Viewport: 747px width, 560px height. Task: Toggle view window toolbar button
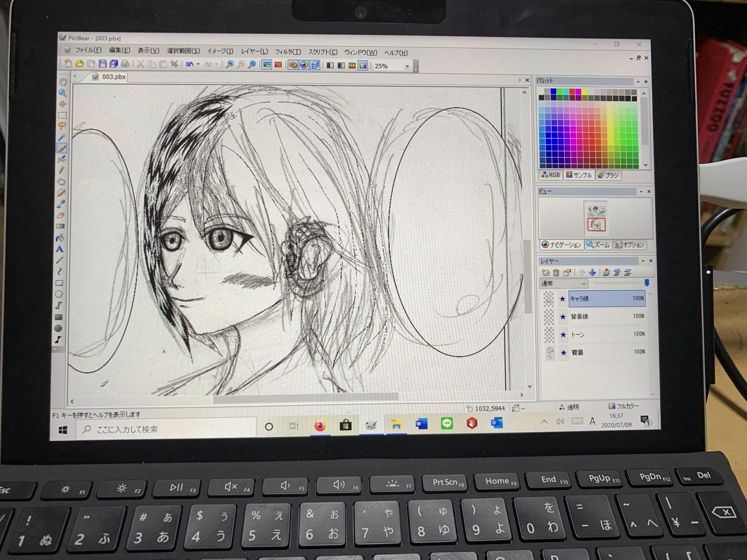click(304, 65)
